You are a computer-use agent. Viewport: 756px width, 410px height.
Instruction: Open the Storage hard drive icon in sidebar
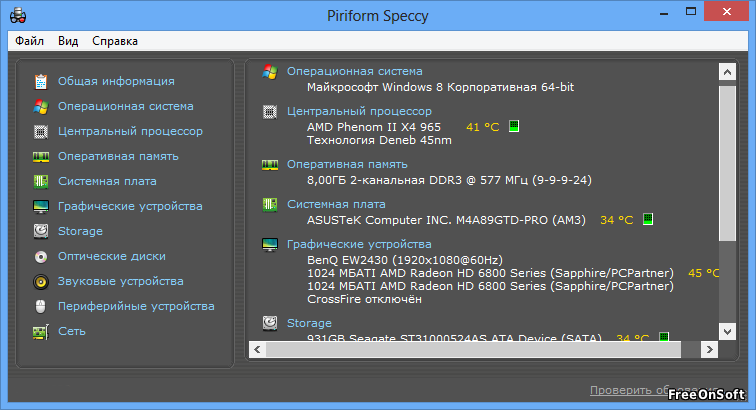[x=41, y=232]
